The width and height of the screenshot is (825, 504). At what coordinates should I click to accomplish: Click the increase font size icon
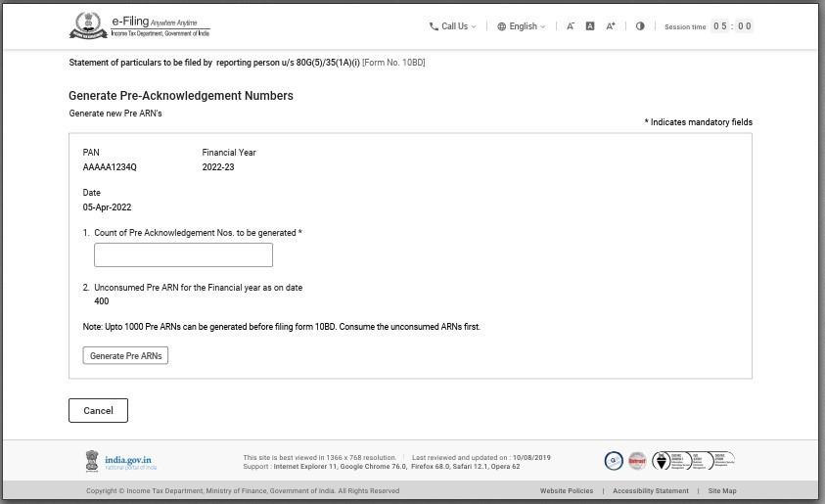(x=611, y=26)
